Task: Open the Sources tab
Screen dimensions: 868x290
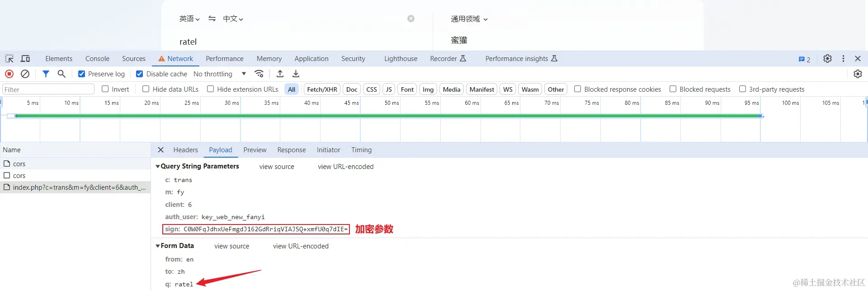Action: [134, 59]
